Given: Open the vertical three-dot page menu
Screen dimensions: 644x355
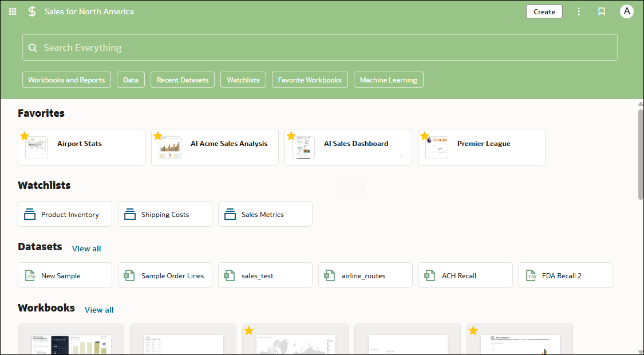Looking at the screenshot, I should tap(579, 11).
